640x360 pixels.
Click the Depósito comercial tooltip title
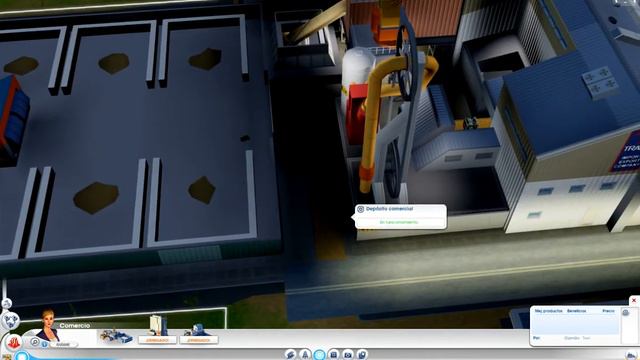click(389, 209)
